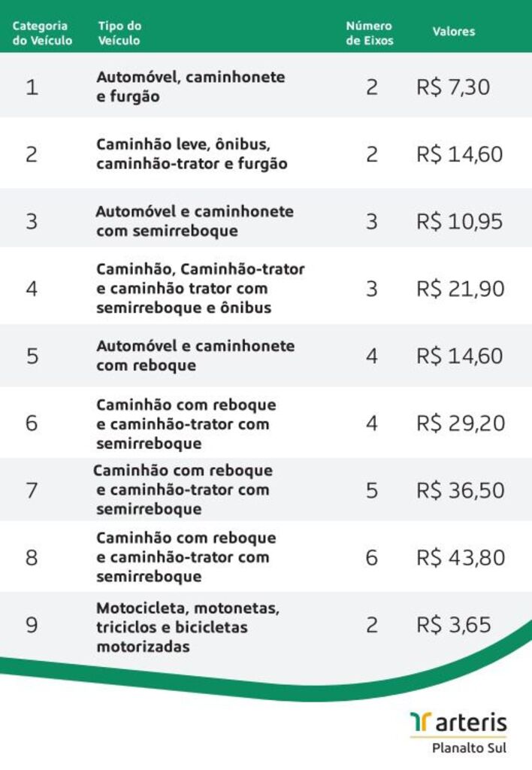The height and width of the screenshot is (770, 532).
Task: Click the R$ 7,30 value
Action: coord(453,87)
